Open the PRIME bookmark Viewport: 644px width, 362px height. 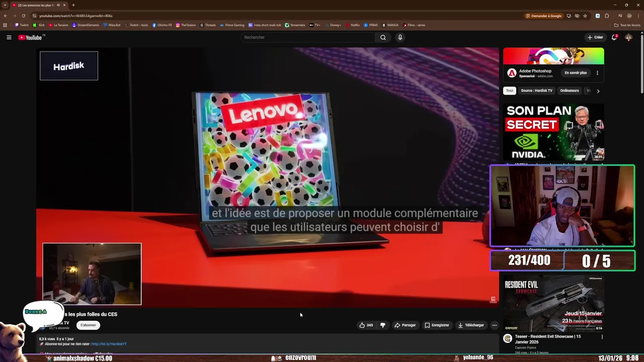(x=371, y=25)
